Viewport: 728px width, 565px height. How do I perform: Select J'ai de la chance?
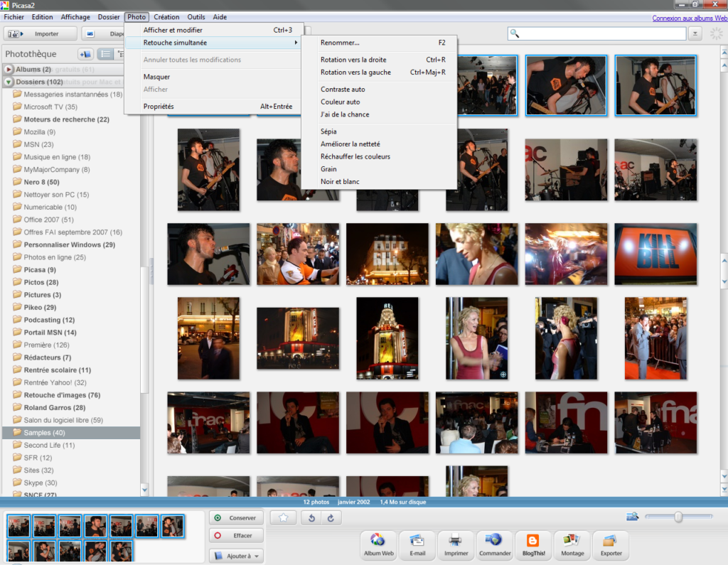click(379, 114)
